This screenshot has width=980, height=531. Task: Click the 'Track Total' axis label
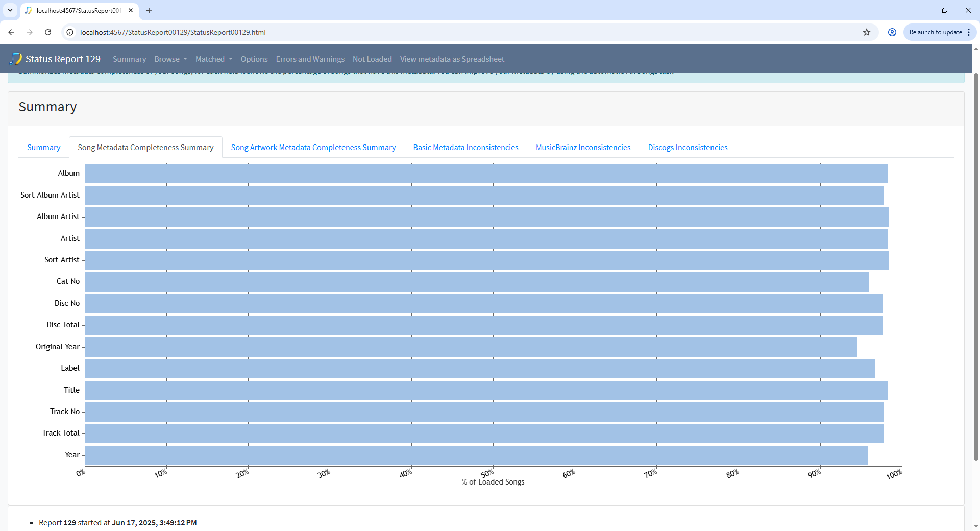tap(61, 433)
